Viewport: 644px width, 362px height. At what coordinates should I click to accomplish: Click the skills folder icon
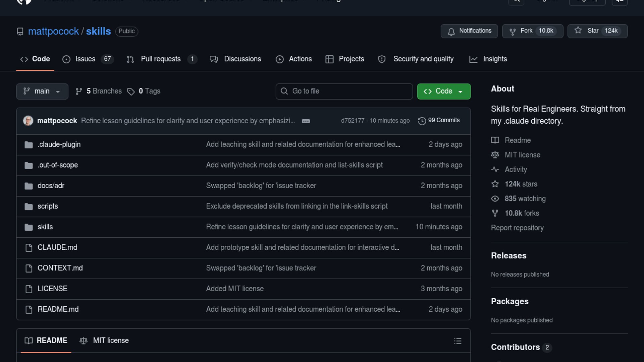point(29,227)
